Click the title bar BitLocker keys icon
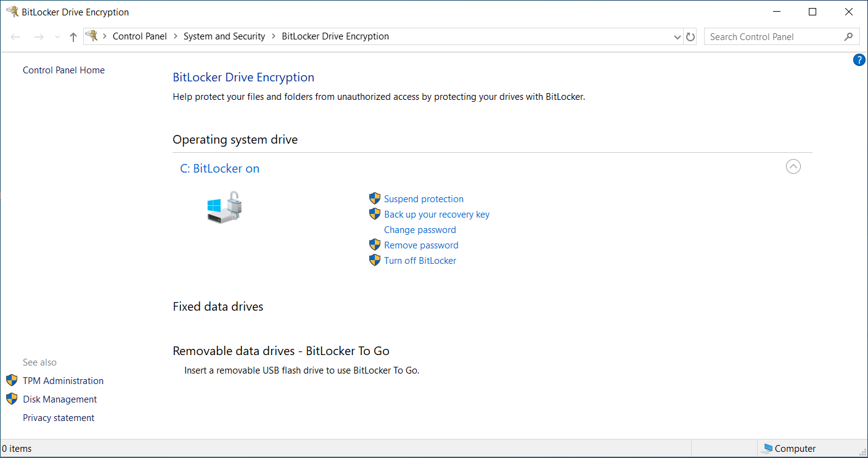Image resolution: width=868 pixels, height=458 pixels. 12,12
